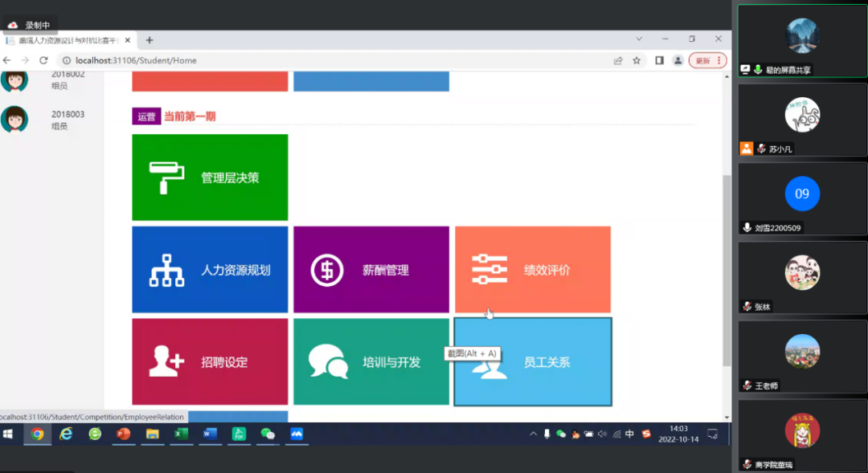This screenshot has width=868, height=473.
Task: Toggle the browser side panel icon
Action: click(x=659, y=60)
